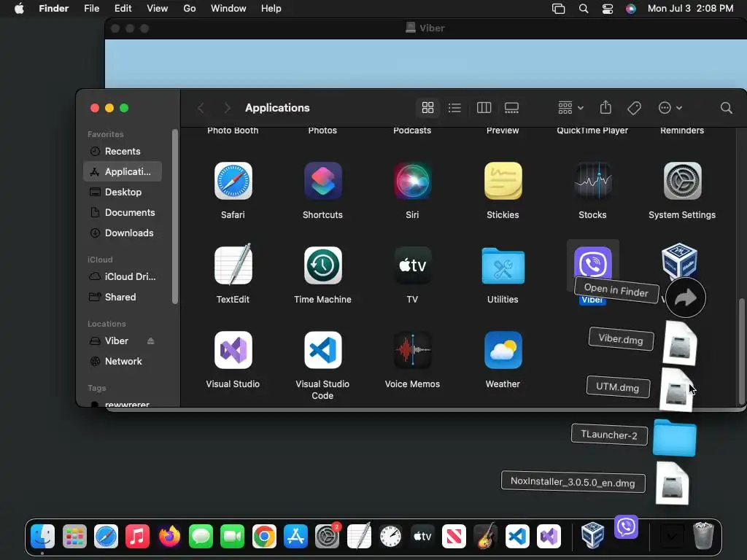The image size is (747, 560).
Task: Open the Safari app icon in Applications
Action: click(233, 181)
